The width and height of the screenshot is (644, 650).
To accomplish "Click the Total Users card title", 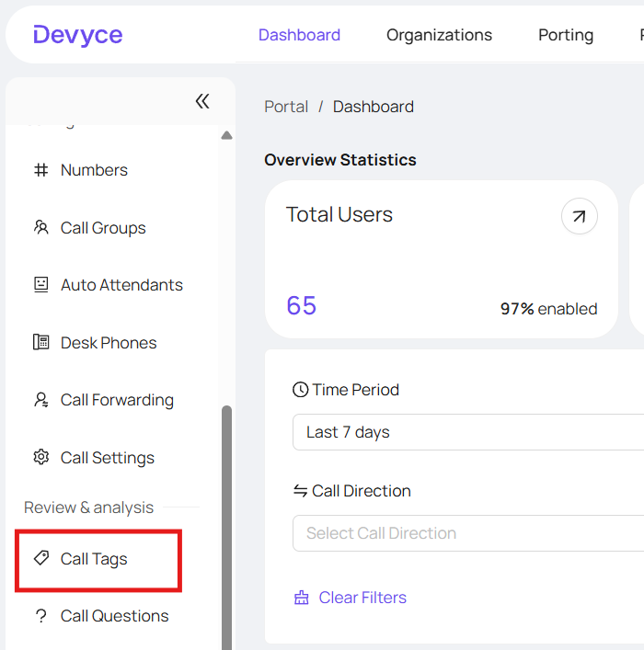I will click(x=339, y=215).
